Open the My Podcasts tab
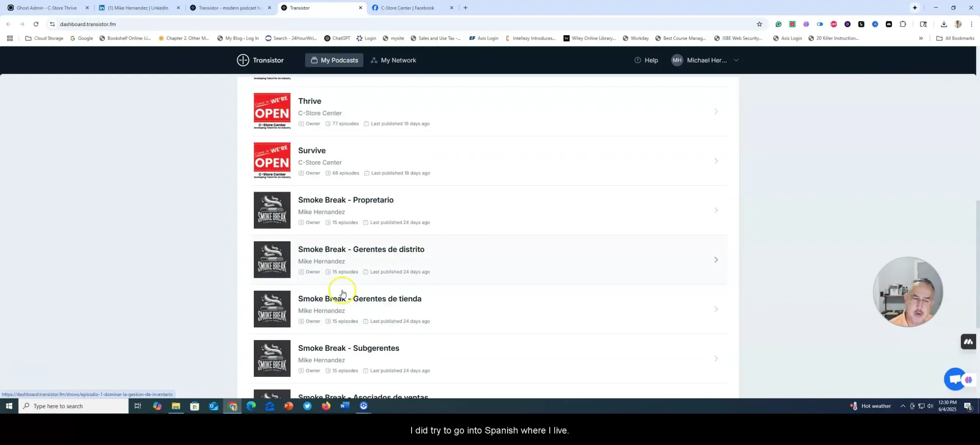The width and height of the screenshot is (980, 445). (334, 60)
